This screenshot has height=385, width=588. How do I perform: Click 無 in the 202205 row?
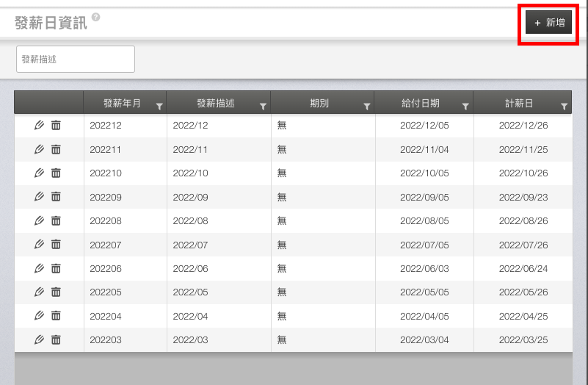(x=282, y=292)
